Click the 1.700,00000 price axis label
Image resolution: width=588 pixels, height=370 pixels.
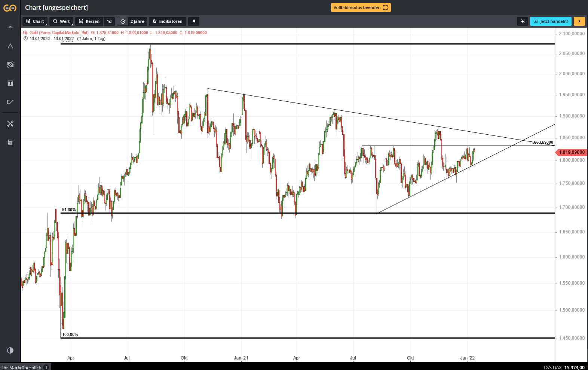(572, 207)
